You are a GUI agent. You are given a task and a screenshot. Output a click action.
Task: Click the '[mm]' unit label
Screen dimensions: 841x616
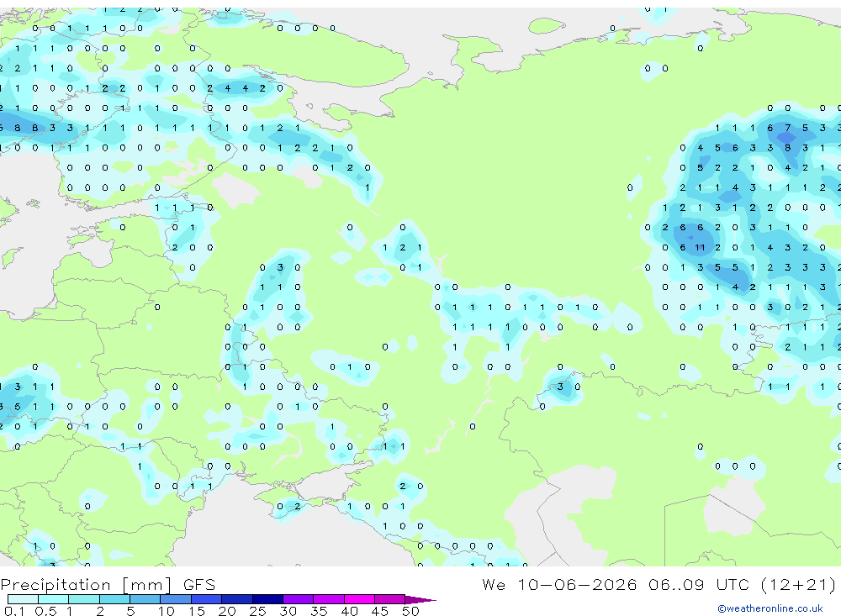(146, 585)
